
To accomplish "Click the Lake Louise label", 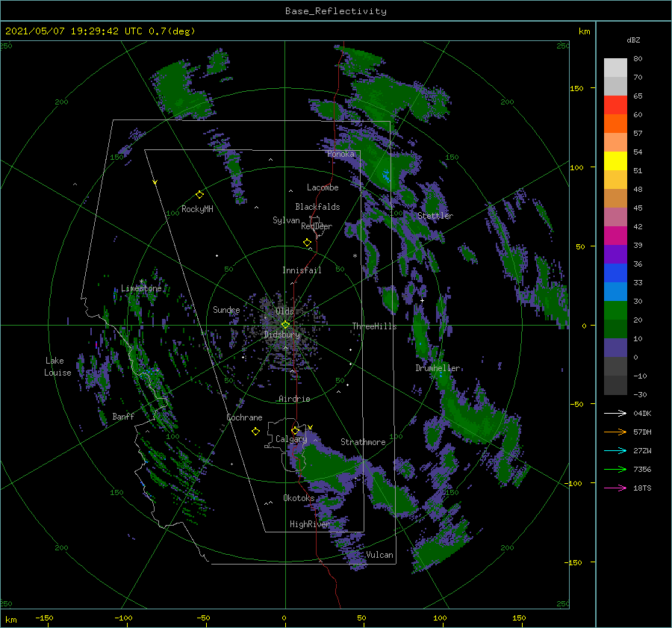I will (x=57, y=367).
